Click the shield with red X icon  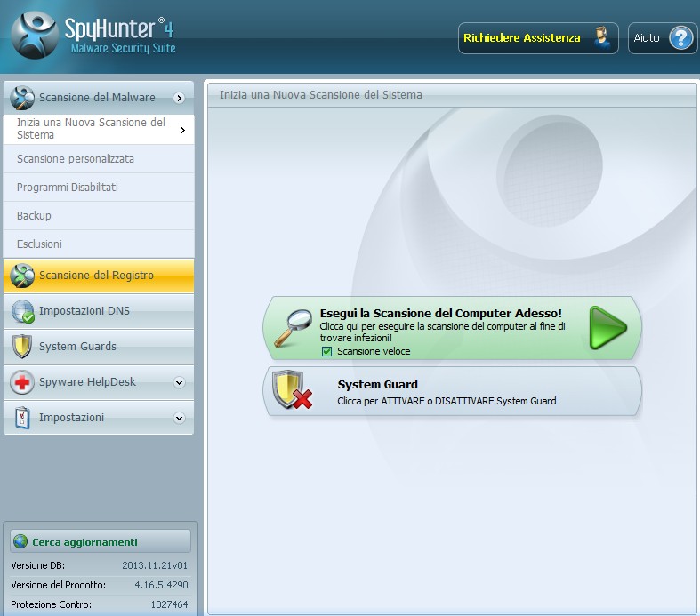[x=292, y=390]
